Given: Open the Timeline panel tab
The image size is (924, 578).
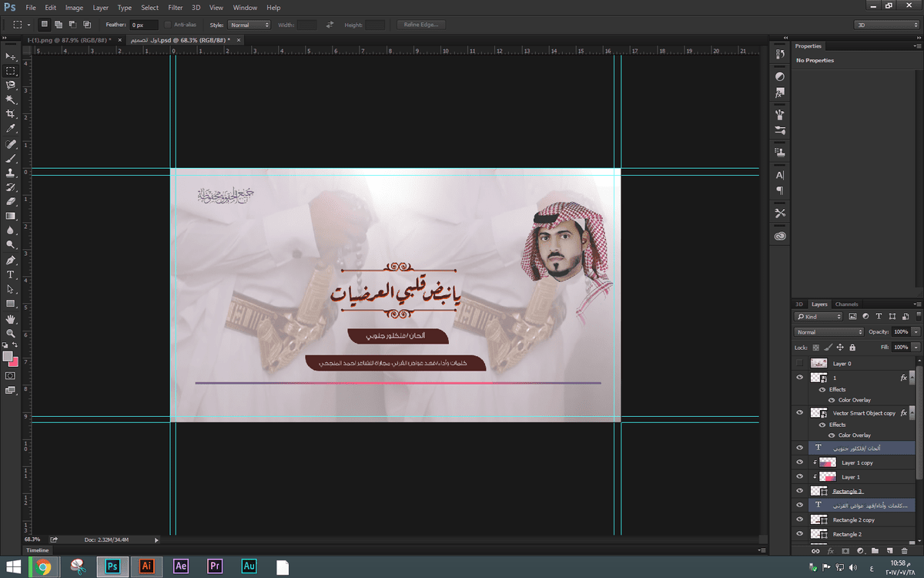Looking at the screenshot, I should tap(37, 550).
